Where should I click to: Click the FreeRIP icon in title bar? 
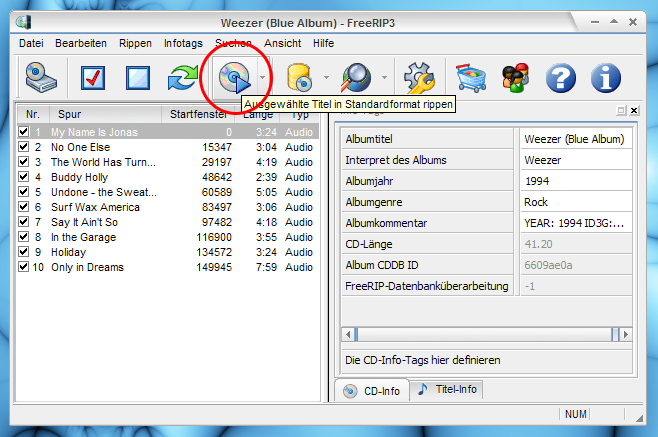24,22
